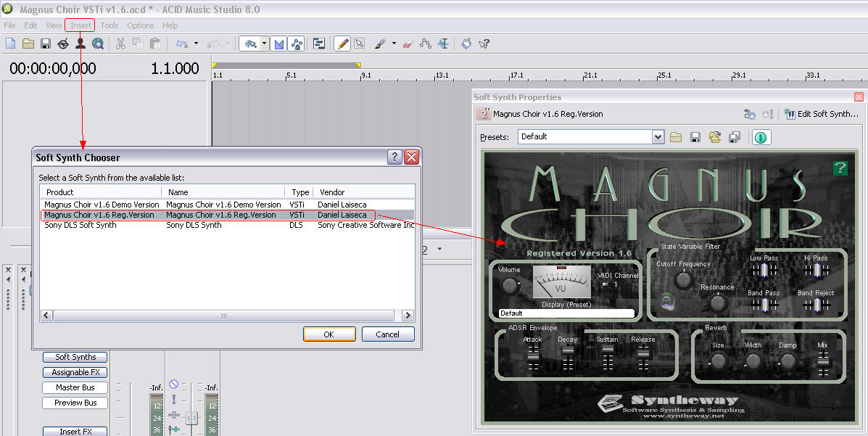
Task: Open the green help question mark on Magnus Choir
Action: 840,168
